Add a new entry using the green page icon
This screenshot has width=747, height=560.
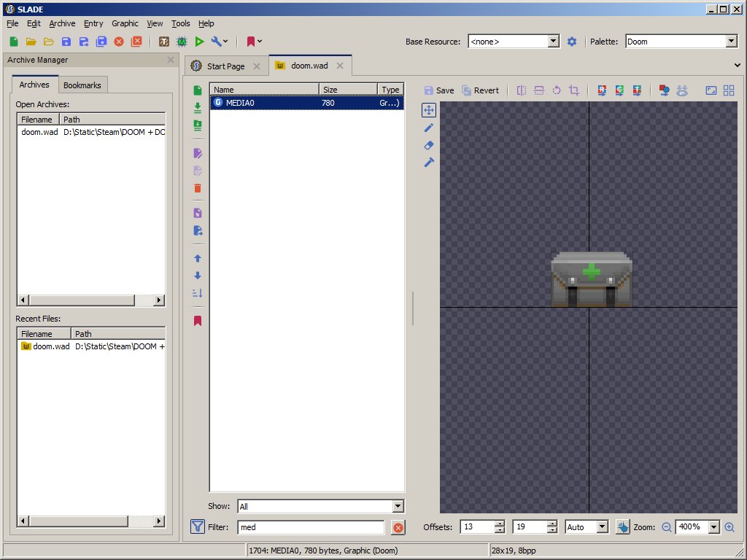point(198,90)
